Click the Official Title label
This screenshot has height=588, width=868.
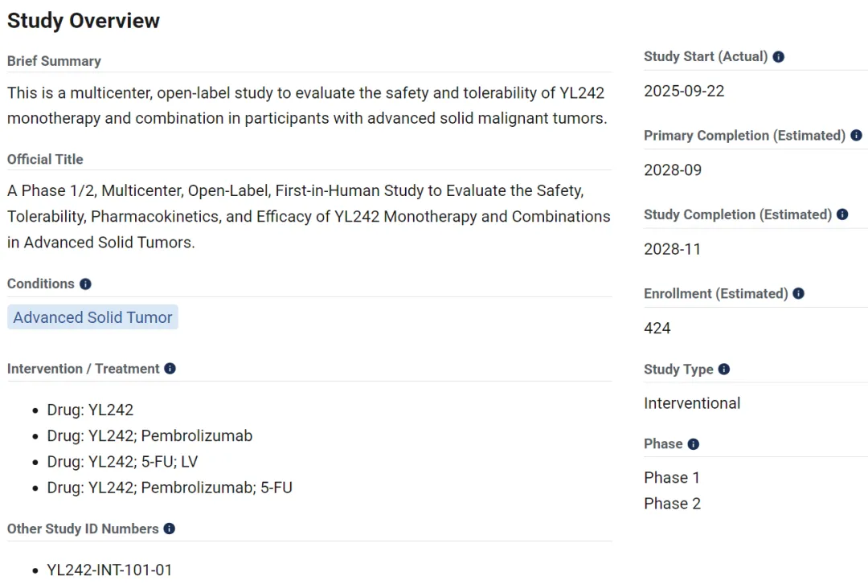[45, 159]
